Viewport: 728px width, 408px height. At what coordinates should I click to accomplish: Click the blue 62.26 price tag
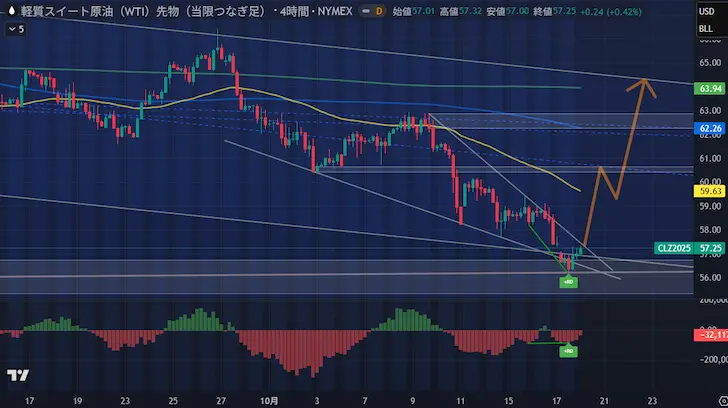[710, 128]
